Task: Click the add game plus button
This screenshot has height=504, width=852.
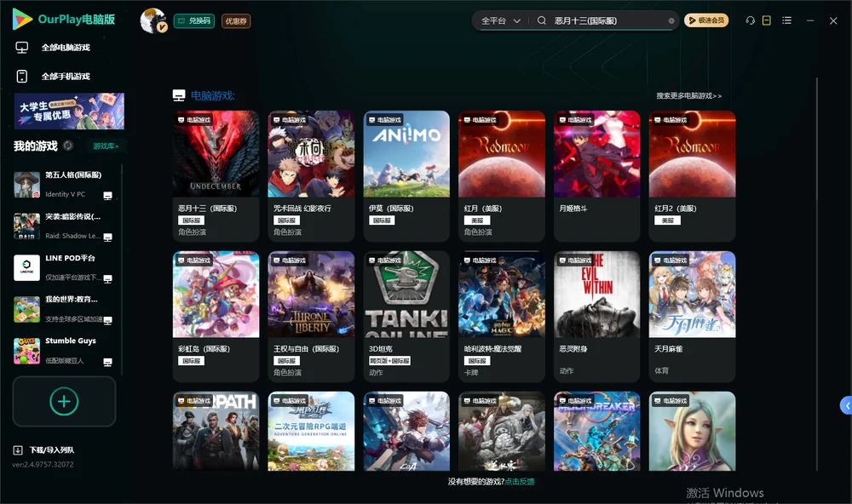Action: tap(64, 401)
